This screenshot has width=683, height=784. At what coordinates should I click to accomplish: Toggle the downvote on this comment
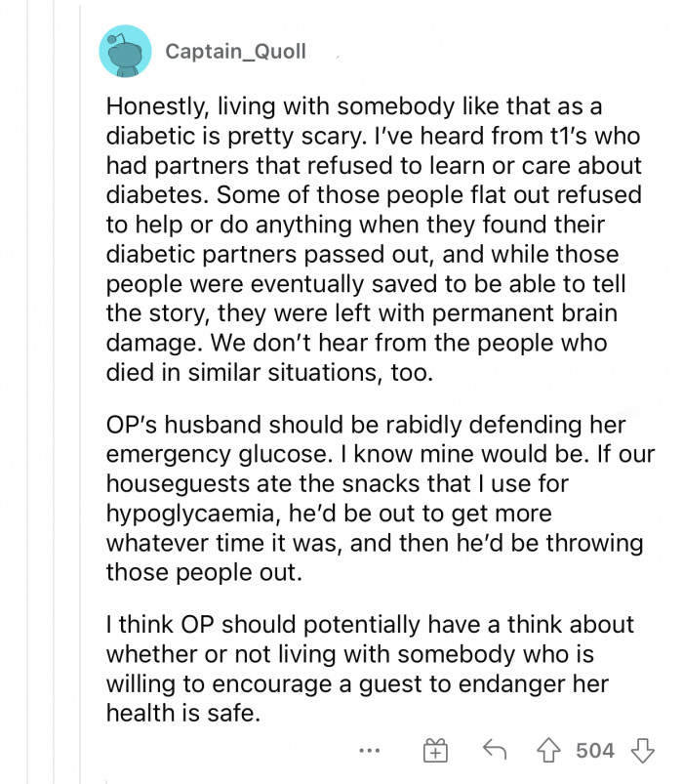(x=644, y=749)
